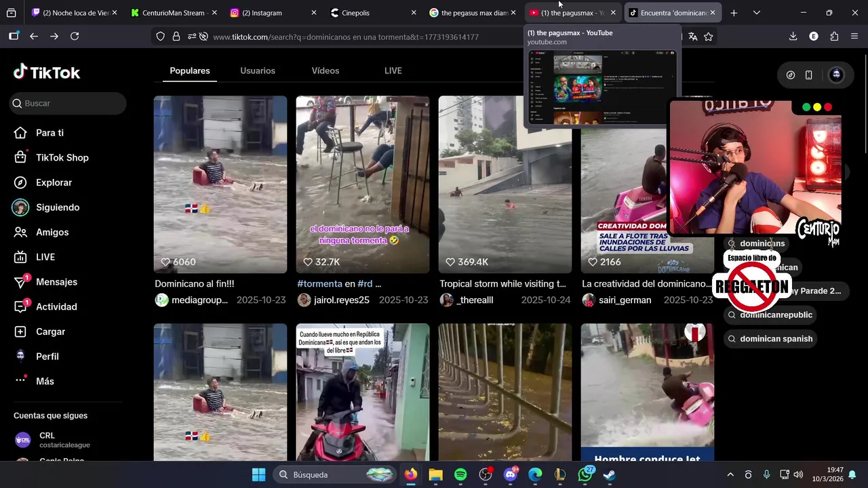868x488 pixels.
Task: Switch to the CenturioMan Stream tab
Action: 174,13
